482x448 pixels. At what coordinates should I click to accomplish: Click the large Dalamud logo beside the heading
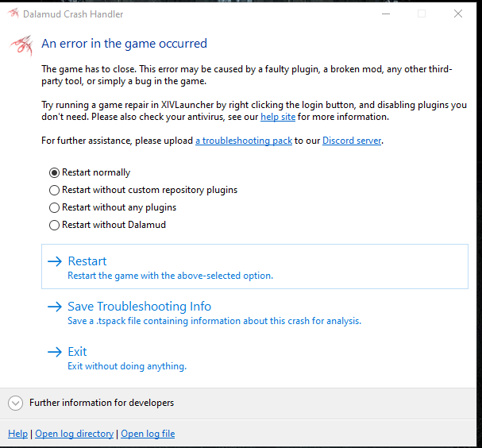[x=21, y=45]
